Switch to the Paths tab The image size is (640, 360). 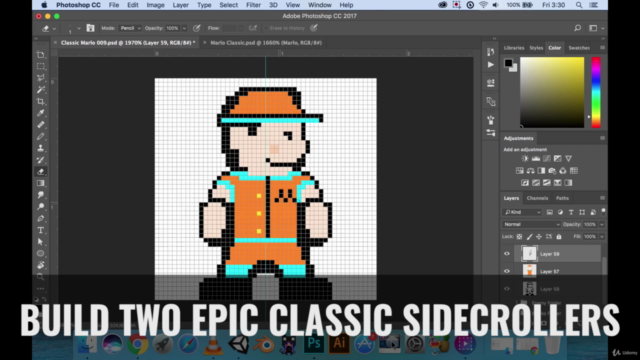[562, 198]
